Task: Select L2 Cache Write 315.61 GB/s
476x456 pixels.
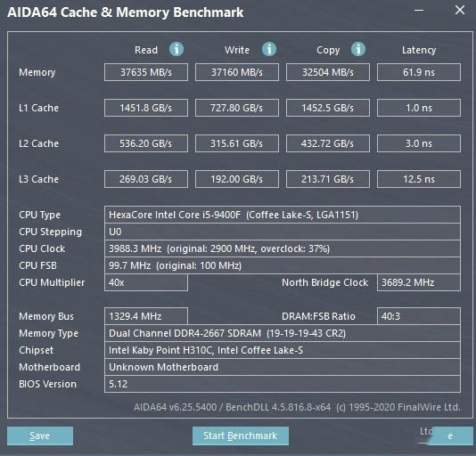Action: (x=237, y=143)
